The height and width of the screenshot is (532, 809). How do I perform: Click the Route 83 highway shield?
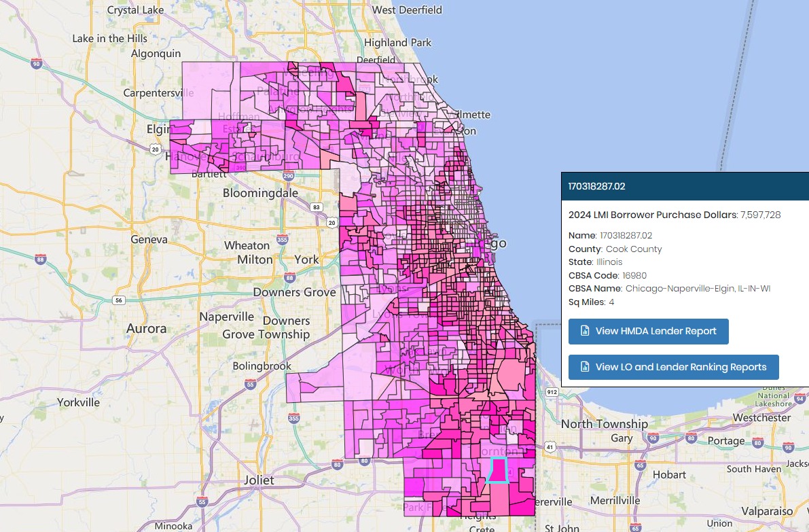[317, 207]
